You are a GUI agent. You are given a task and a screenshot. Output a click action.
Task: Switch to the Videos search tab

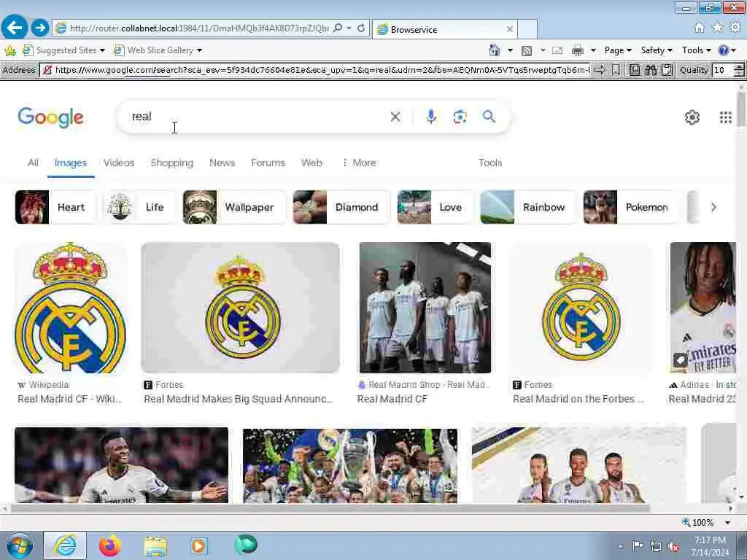pyautogui.click(x=119, y=163)
